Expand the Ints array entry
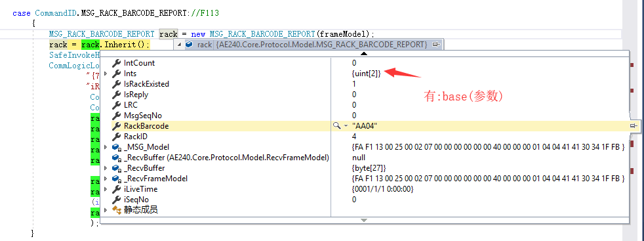 [x=106, y=74]
